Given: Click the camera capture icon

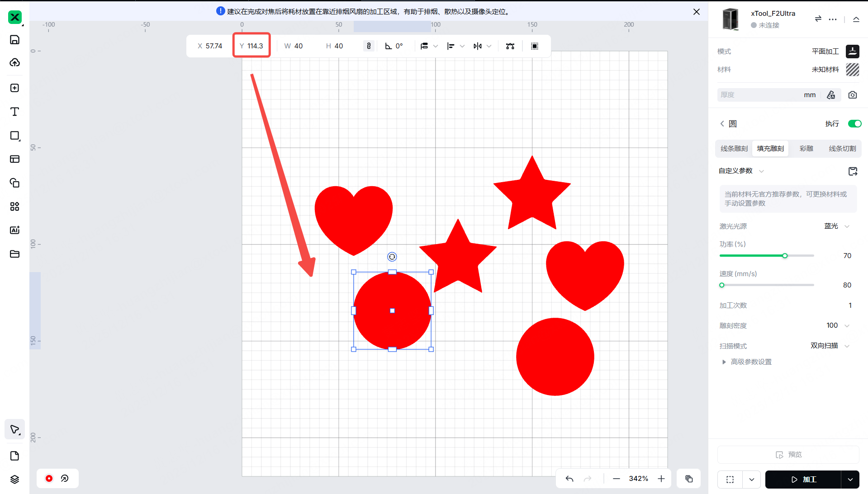Looking at the screenshot, I should [852, 95].
